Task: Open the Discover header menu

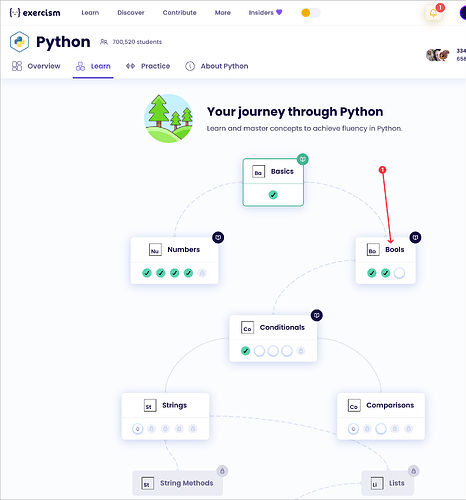Action: [131, 13]
